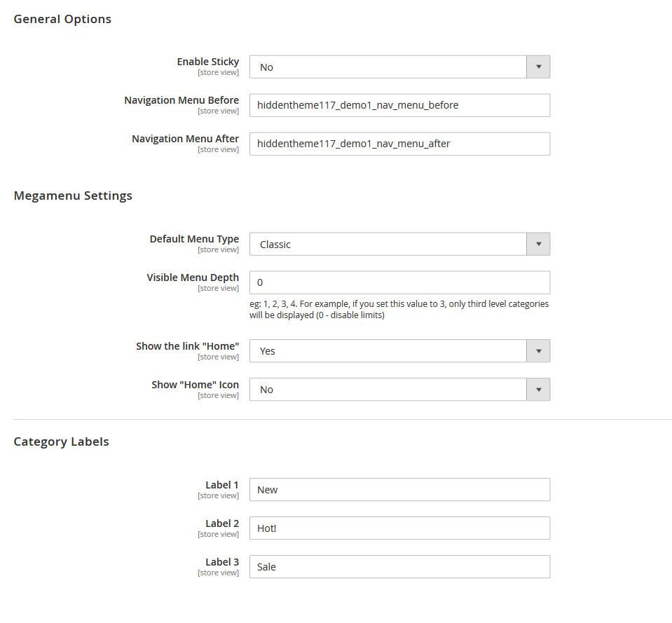Select the Label 2 field containing "Hot!"

pyautogui.click(x=399, y=528)
